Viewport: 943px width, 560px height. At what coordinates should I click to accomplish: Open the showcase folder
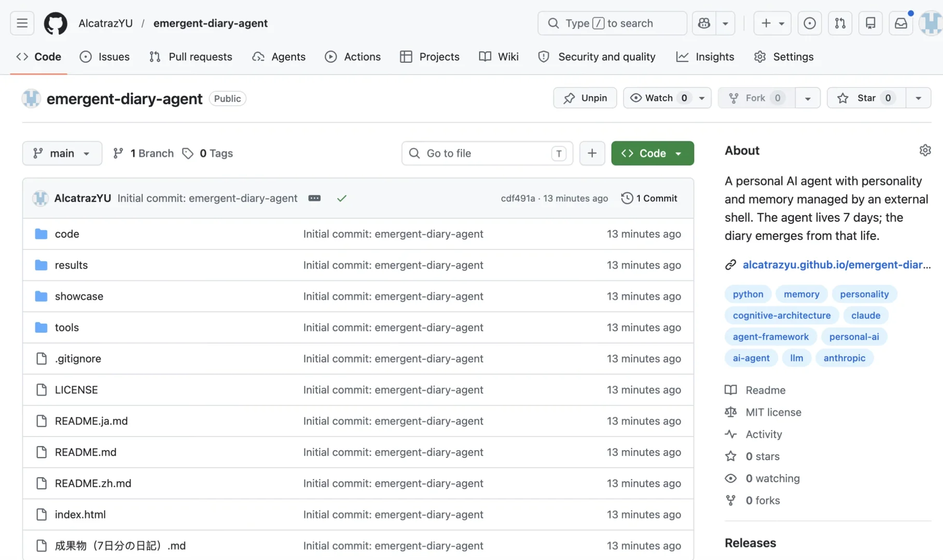pyautogui.click(x=79, y=296)
